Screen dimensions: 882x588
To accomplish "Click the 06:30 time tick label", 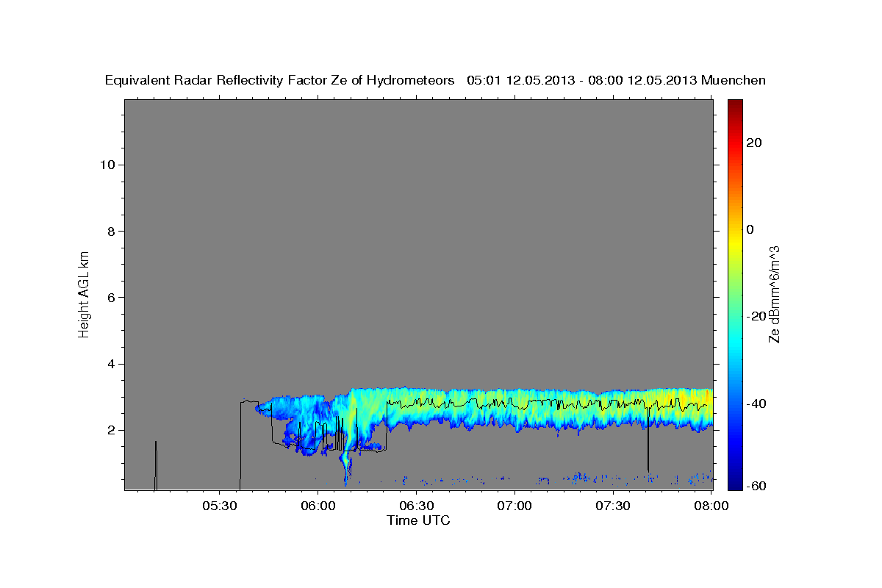I will pos(417,506).
